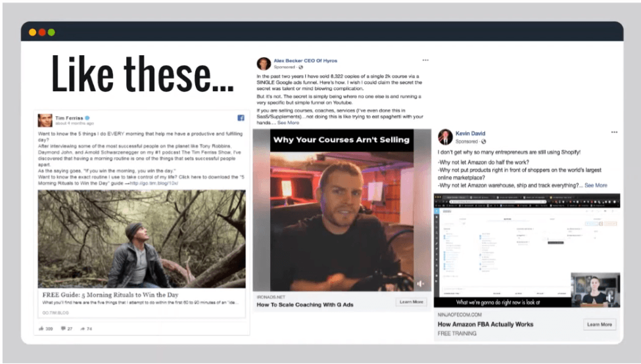Click the Tim Ferriss profile picture

[x=45, y=120]
